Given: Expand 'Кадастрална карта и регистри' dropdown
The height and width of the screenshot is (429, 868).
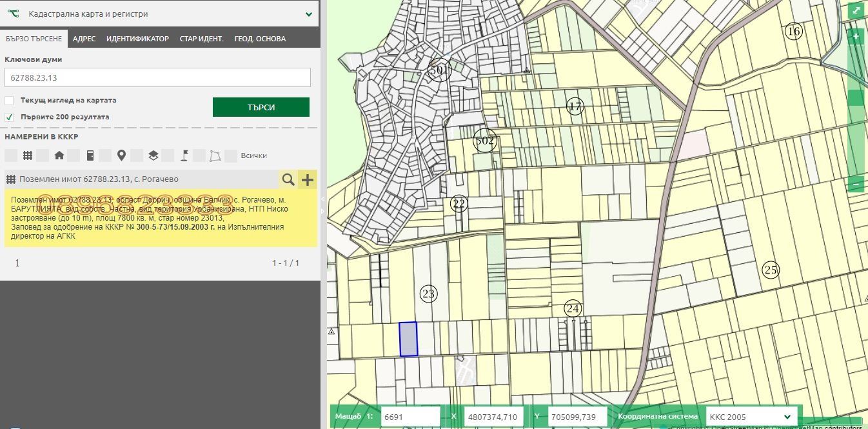Looking at the screenshot, I should (x=308, y=14).
